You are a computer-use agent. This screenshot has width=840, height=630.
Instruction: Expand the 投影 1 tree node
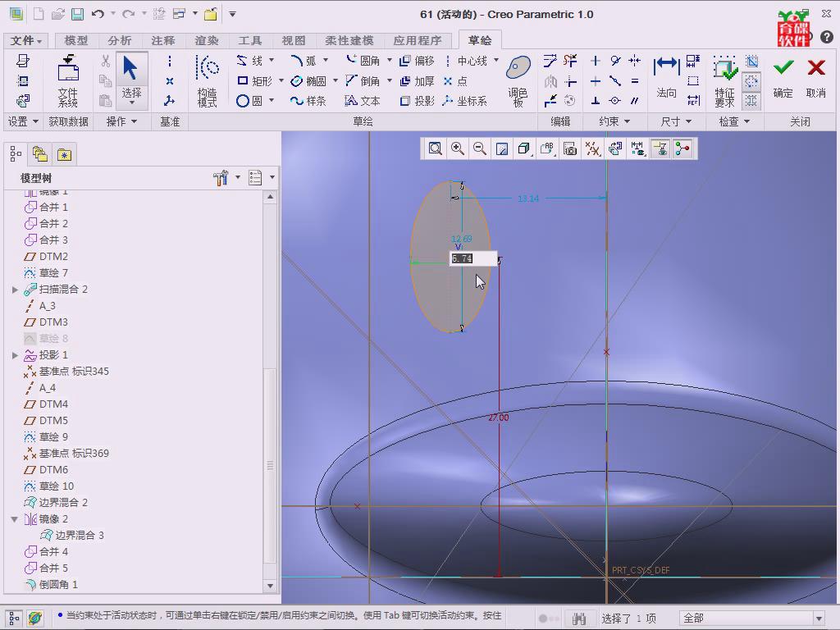(x=15, y=355)
